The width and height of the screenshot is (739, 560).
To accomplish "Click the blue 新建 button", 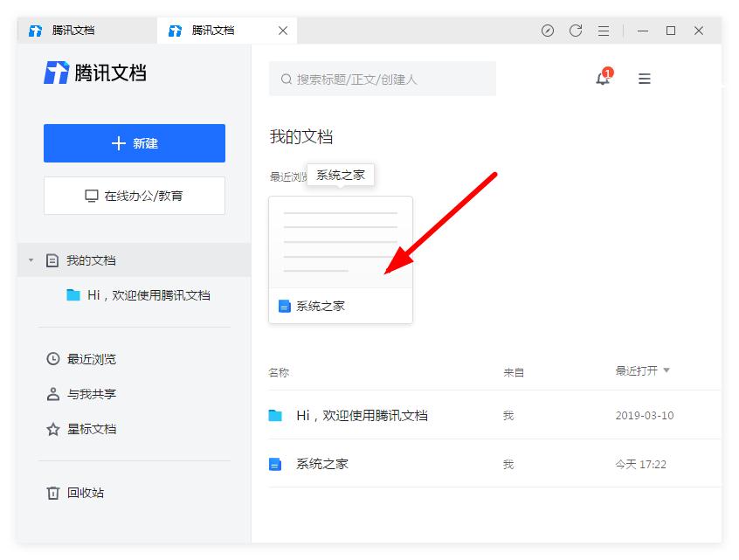I will pos(134,142).
